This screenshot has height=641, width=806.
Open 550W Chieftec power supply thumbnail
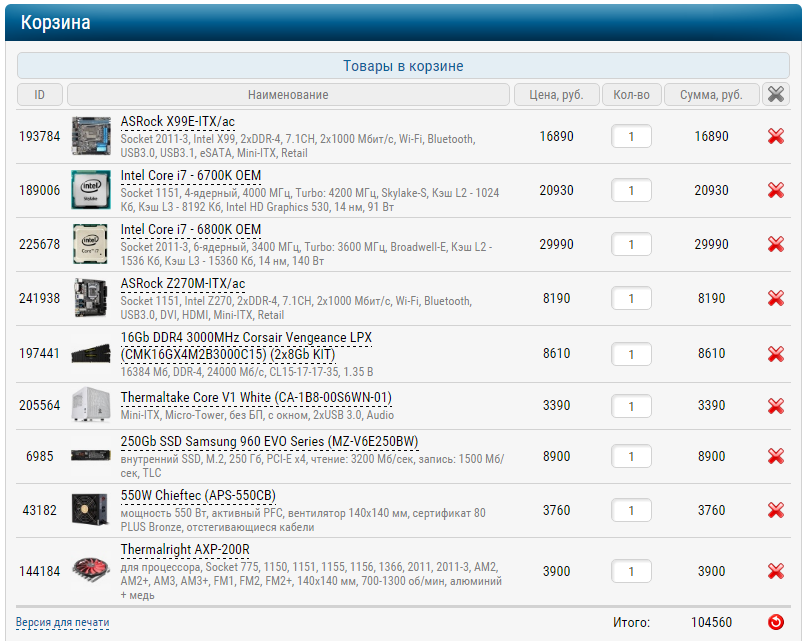(91, 509)
